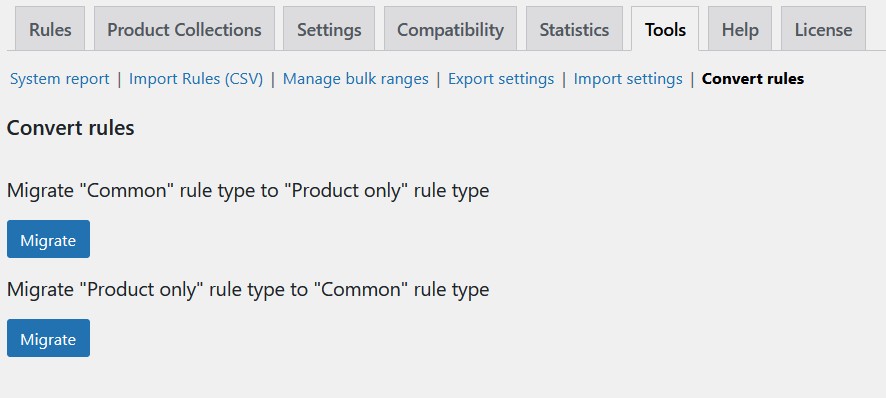Migrate Product only rules to Common
This screenshot has height=398, width=886.
click(x=48, y=338)
